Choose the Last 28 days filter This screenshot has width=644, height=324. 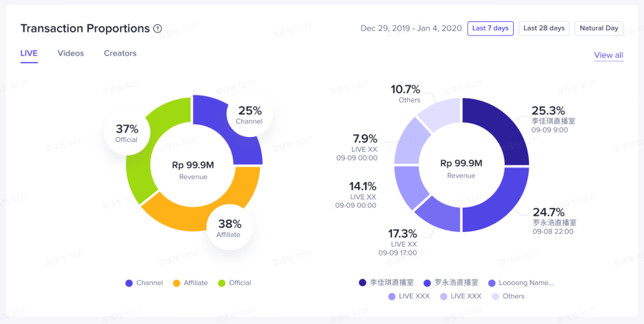tap(544, 28)
